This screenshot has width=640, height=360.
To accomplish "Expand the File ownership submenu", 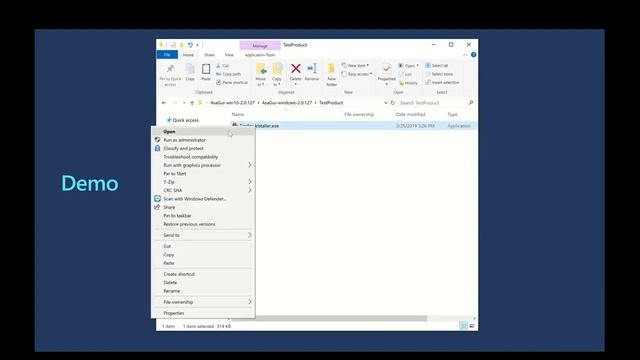I will tap(250, 302).
